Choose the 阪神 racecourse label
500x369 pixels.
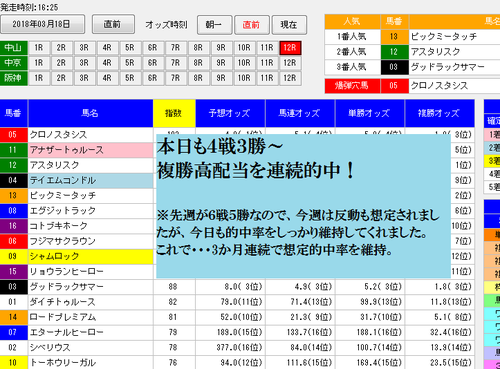pos(13,78)
